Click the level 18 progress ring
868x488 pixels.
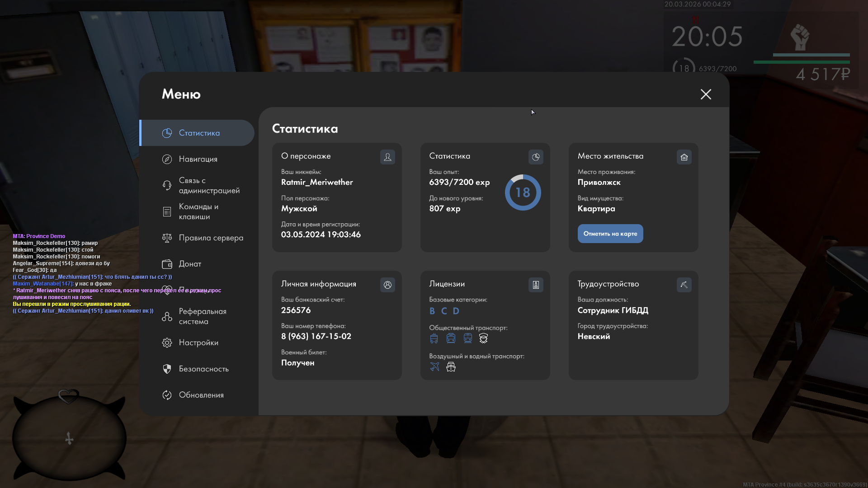point(523,192)
